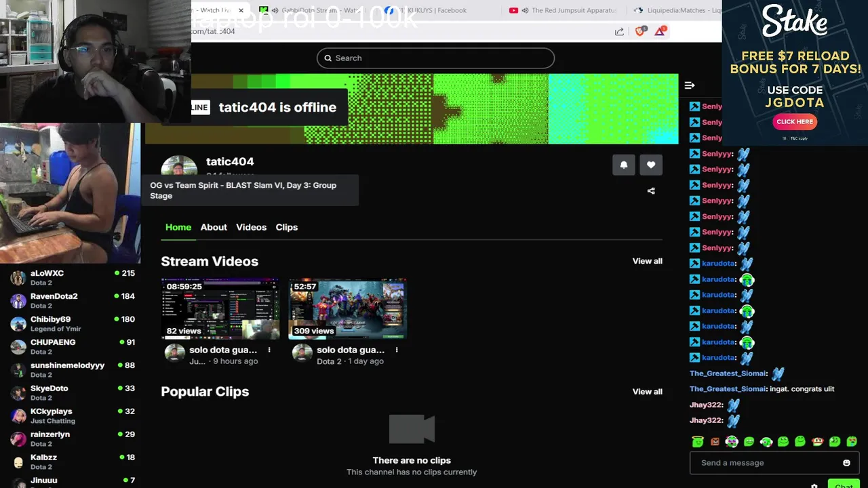The width and height of the screenshot is (868, 488).
Task: View all Stream Videos
Action: coord(648,261)
